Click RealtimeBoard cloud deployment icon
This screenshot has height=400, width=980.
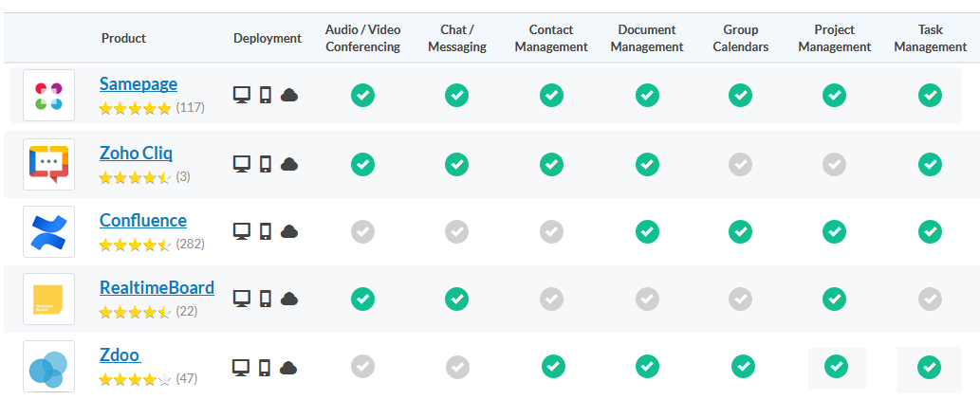point(288,299)
